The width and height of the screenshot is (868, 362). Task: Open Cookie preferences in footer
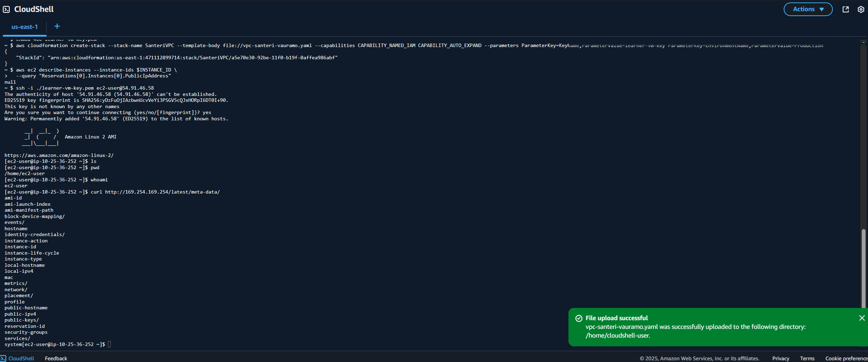coord(846,359)
